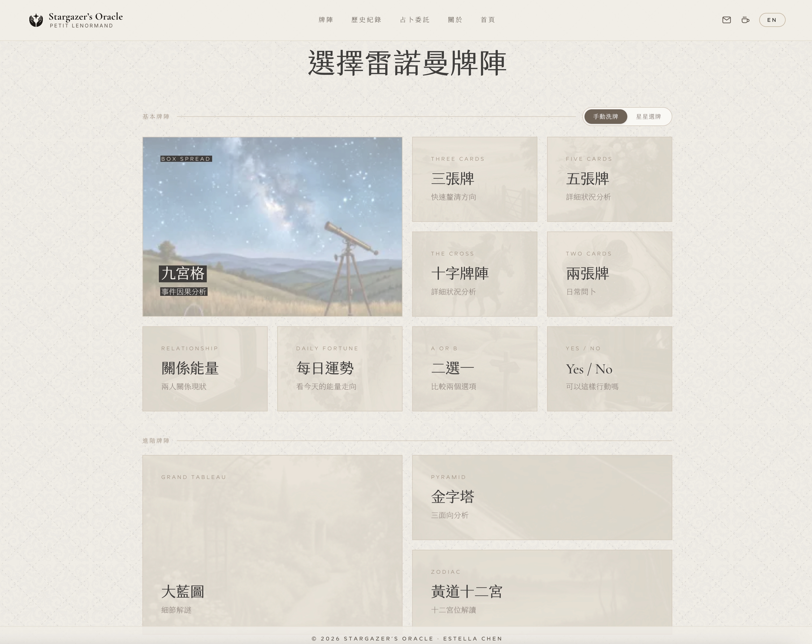Go to 首頁 in top navigation
Image resolution: width=812 pixels, height=644 pixels.
[x=488, y=20]
